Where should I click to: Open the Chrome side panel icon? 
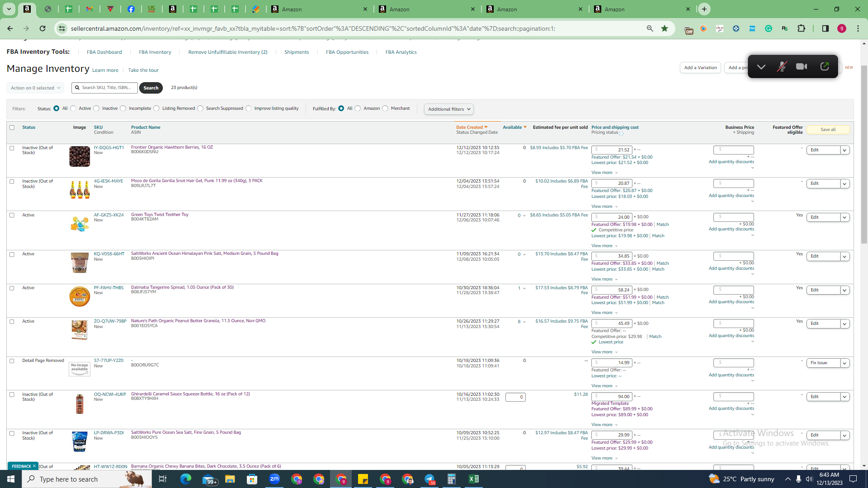click(x=826, y=28)
